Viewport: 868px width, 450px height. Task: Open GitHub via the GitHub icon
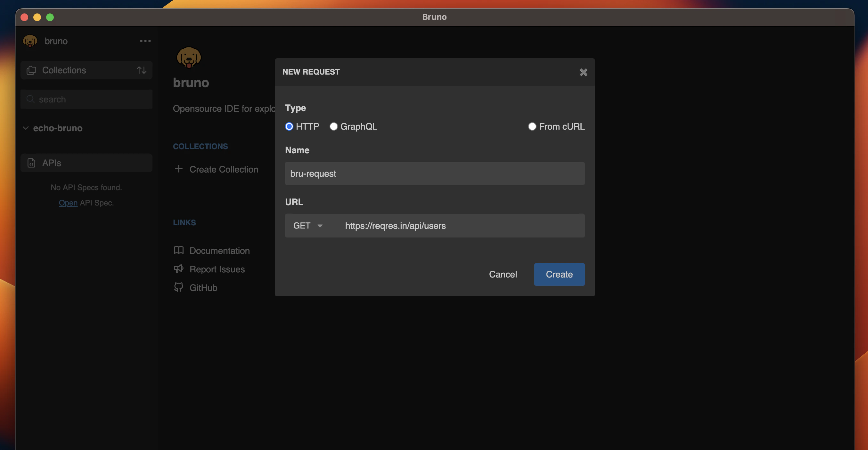pyautogui.click(x=179, y=287)
